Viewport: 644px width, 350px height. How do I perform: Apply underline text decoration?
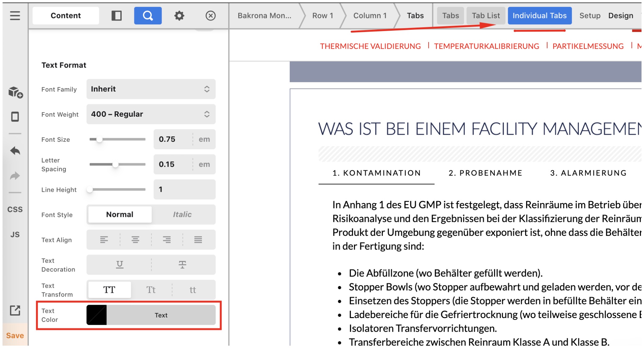pos(119,265)
